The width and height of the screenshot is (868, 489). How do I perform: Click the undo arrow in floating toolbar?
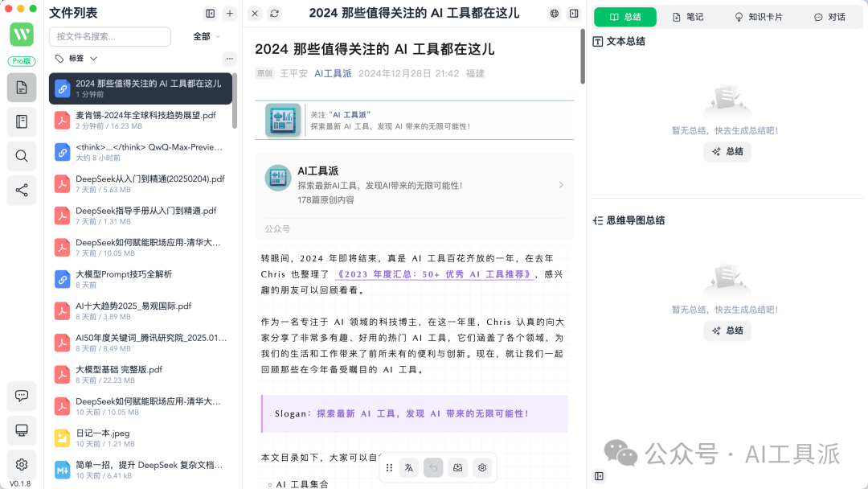click(x=433, y=468)
